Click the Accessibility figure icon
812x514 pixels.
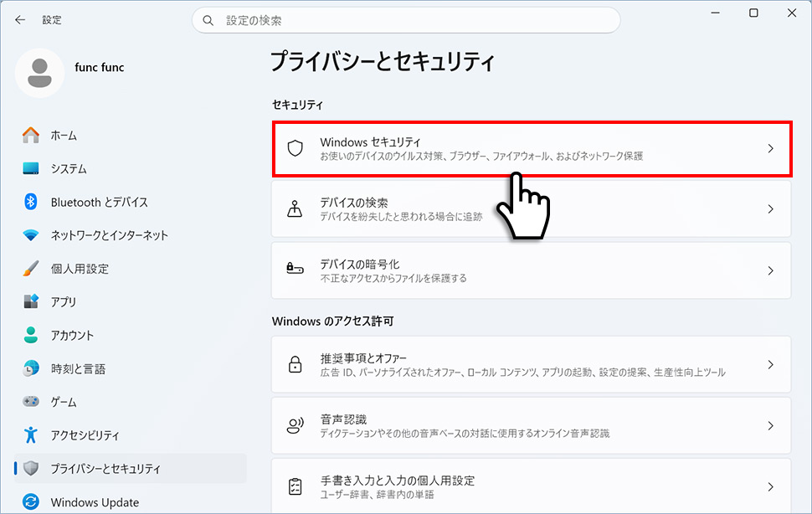point(30,434)
